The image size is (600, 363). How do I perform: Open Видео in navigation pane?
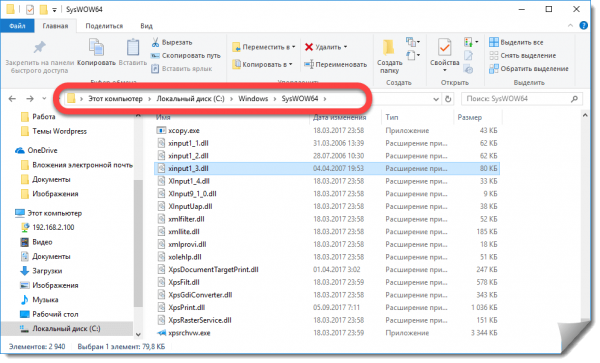tap(42, 242)
